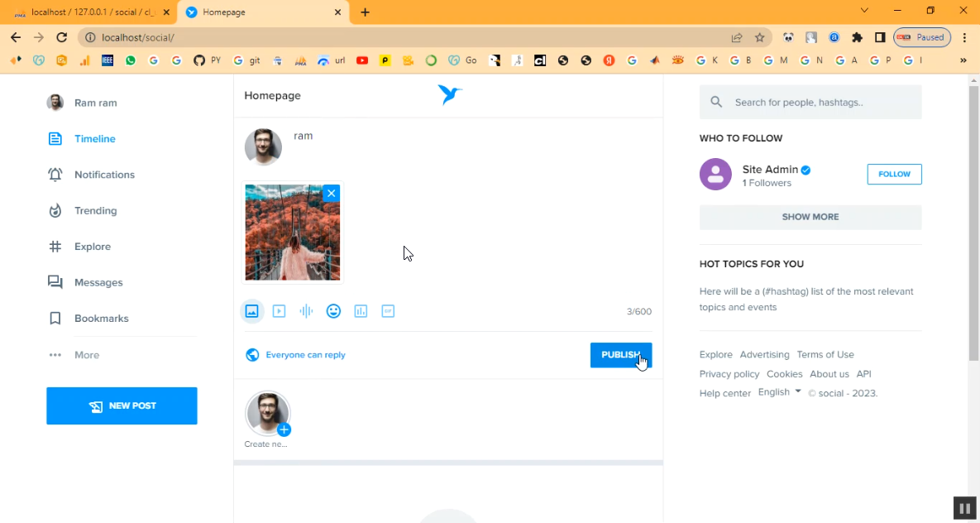This screenshot has width=980, height=523.
Task: Remove the attached image with X
Action: [331, 193]
